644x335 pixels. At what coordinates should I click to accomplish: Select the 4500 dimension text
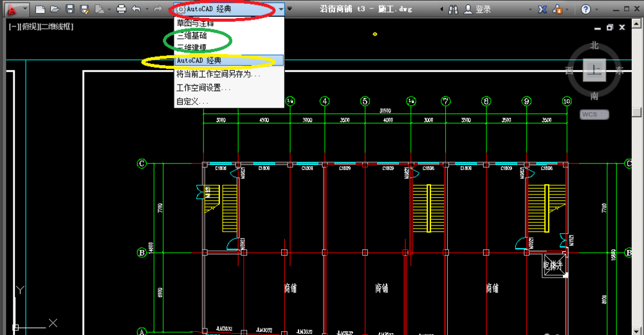(x=264, y=120)
